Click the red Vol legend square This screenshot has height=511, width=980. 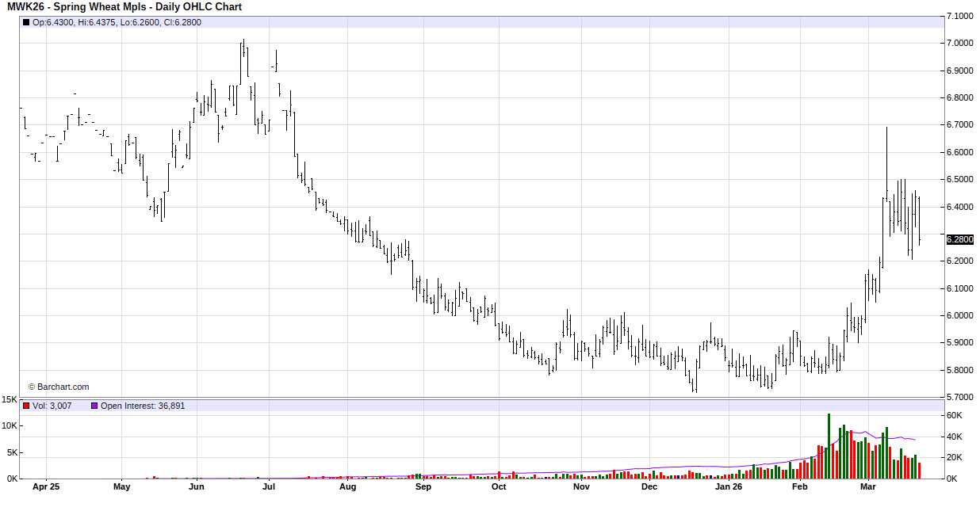26,406
